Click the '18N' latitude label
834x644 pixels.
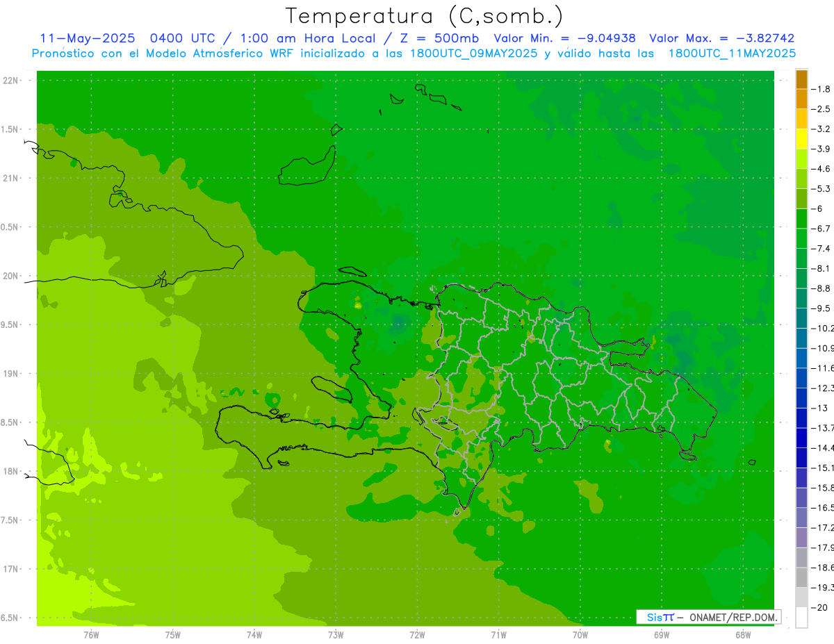click(x=10, y=471)
